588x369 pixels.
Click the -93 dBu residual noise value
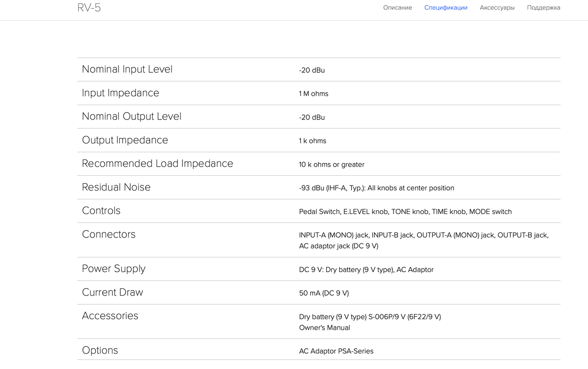click(376, 188)
